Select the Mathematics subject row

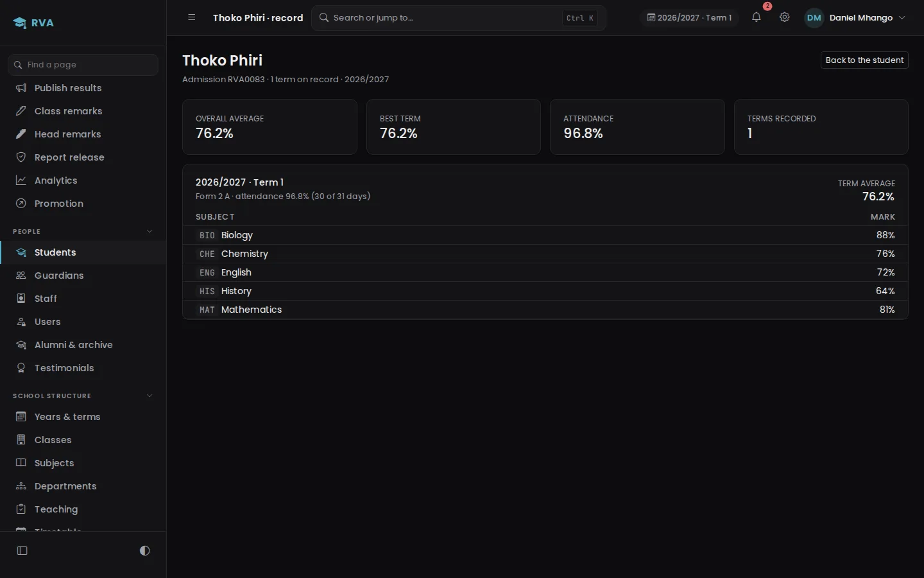coord(545,310)
